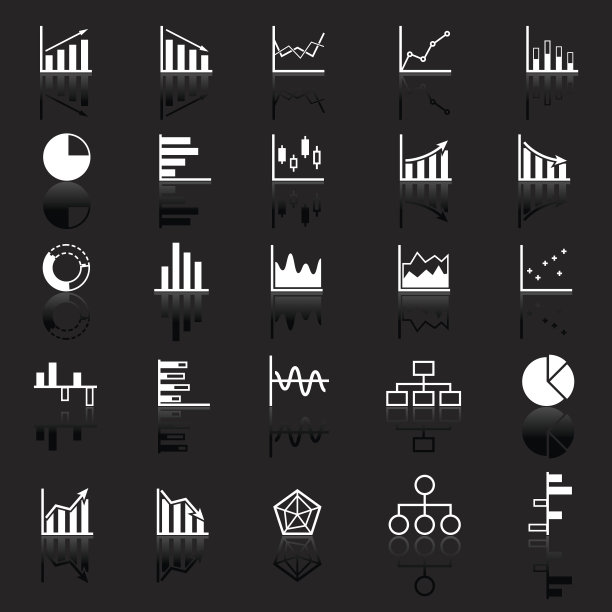Select the candlestick chart icon
The width and height of the screenshot is (612, 612).
point(298,158)
